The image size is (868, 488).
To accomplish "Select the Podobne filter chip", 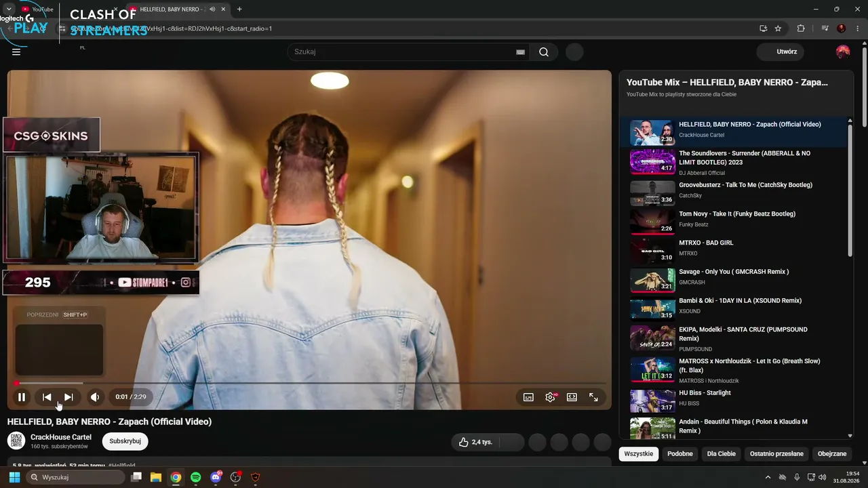I will coord(680,453).
